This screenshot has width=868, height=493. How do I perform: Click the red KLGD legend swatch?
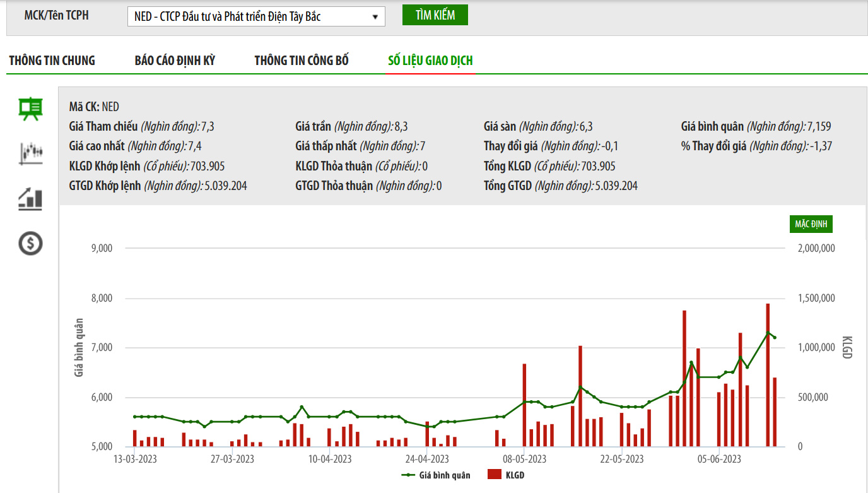[494, 475]
